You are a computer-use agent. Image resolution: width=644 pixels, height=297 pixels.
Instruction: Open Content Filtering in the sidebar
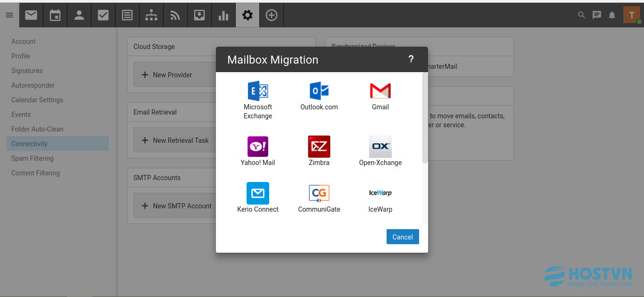pyautogui.click(x=35, y=173)
